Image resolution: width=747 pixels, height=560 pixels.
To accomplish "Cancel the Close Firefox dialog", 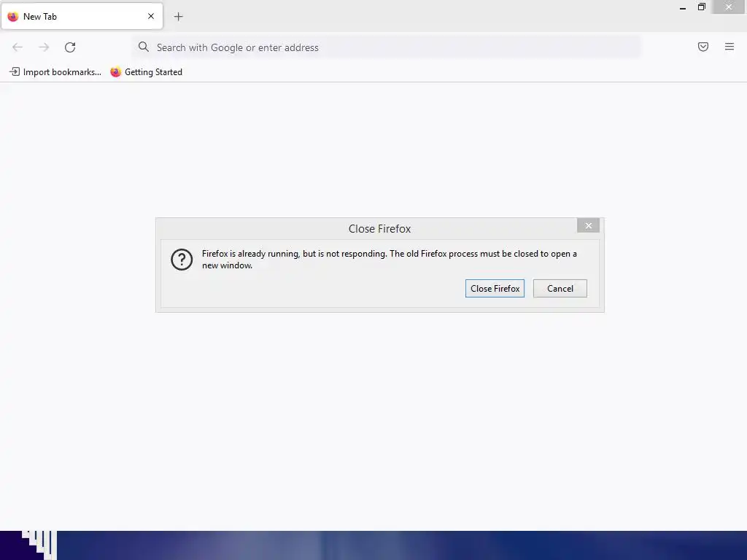I will pyautogui.click(x=560, y=289).
